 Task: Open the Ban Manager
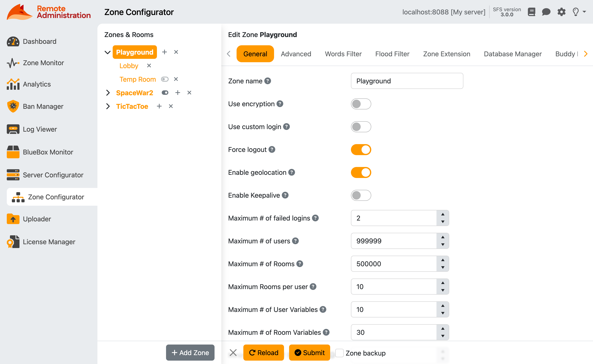pyautogui.click(x=43, y=106)
